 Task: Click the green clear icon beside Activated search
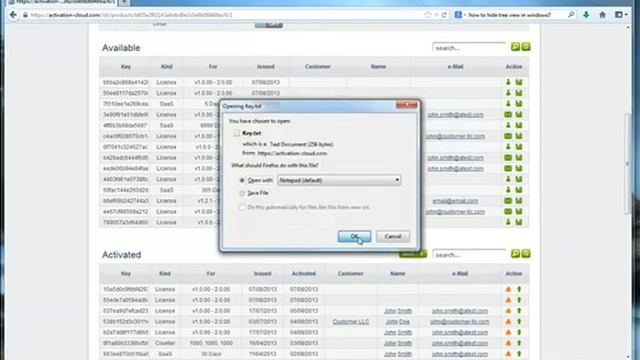pyautogui.click(x=526, y=254)
